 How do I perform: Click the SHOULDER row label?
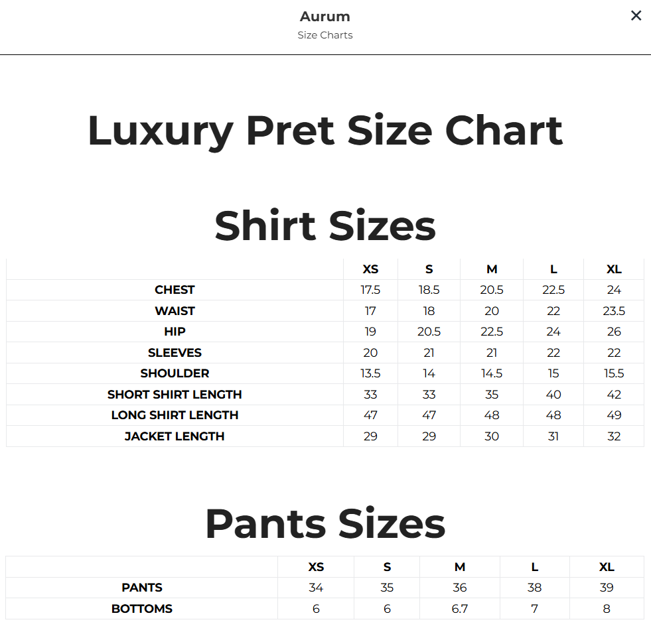pos(175,373)
